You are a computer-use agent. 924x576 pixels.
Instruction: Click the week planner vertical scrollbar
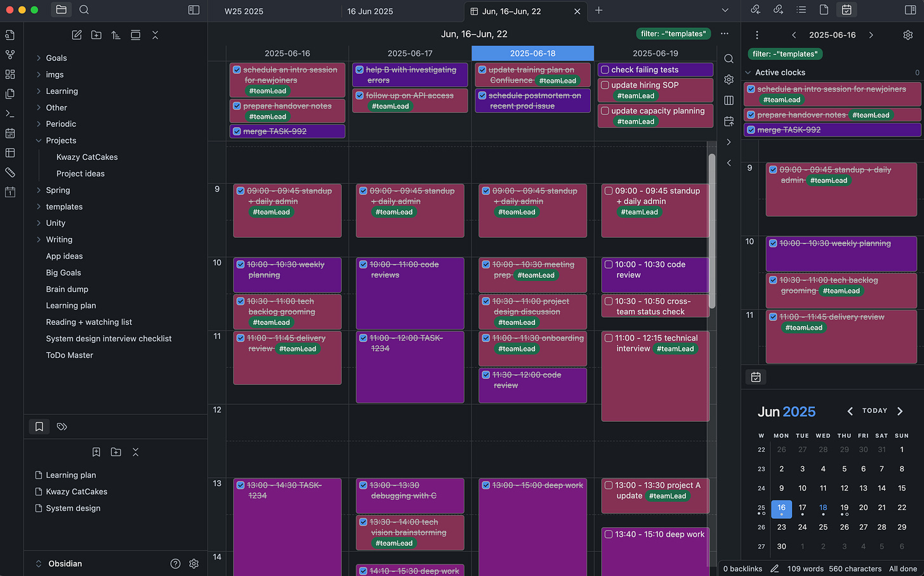pyautogui.click(x=712, y=232)
